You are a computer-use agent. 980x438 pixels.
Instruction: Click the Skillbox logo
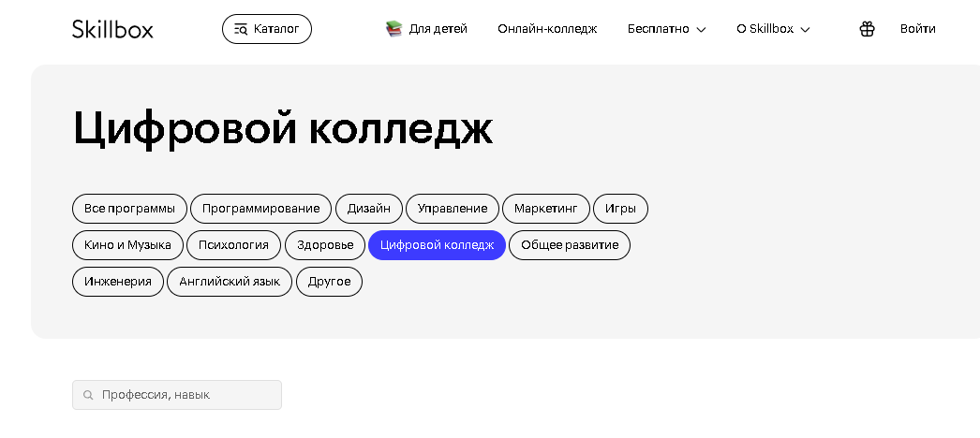(x=112, y=29)
